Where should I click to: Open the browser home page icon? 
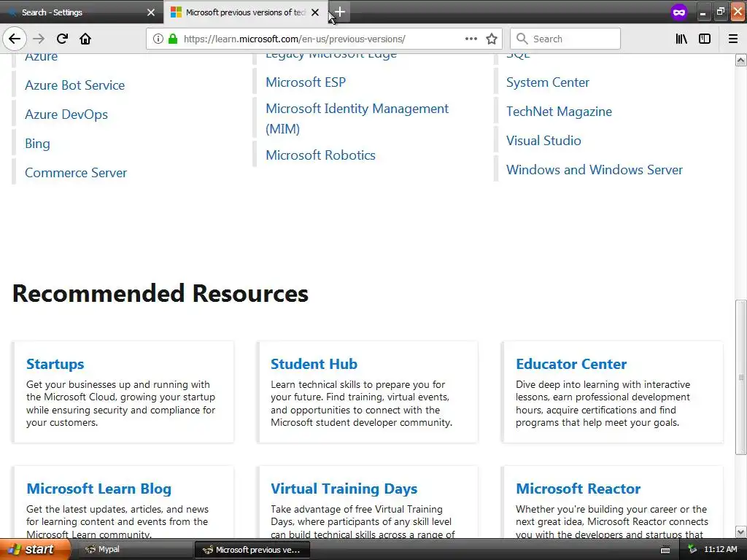(x=85, y=39)
